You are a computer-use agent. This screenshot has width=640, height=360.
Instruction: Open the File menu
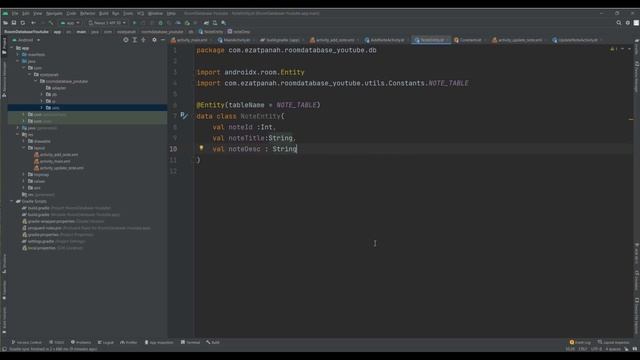point(15,13)
